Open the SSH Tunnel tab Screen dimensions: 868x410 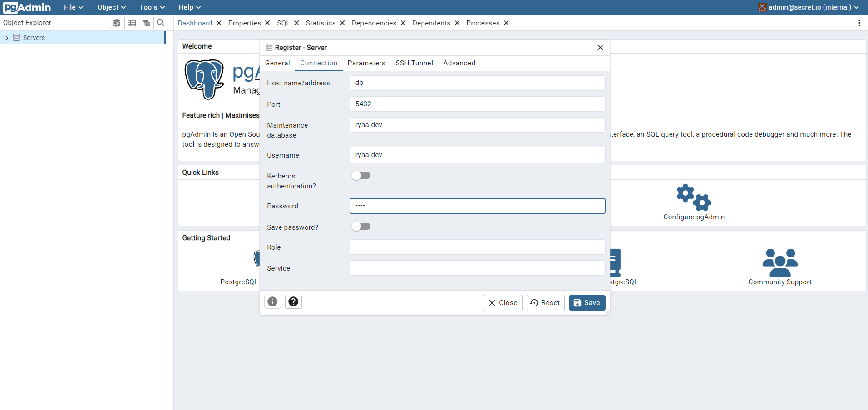414,63
